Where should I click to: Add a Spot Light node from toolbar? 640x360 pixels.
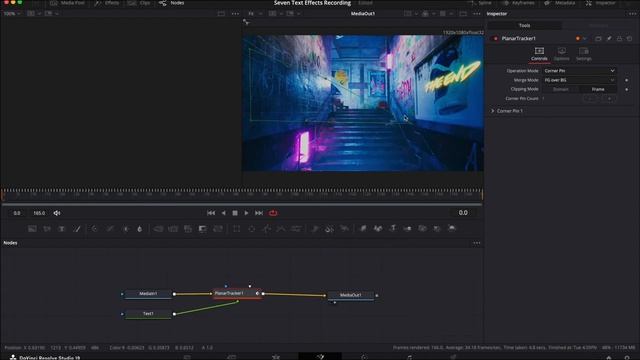point(437,229)
